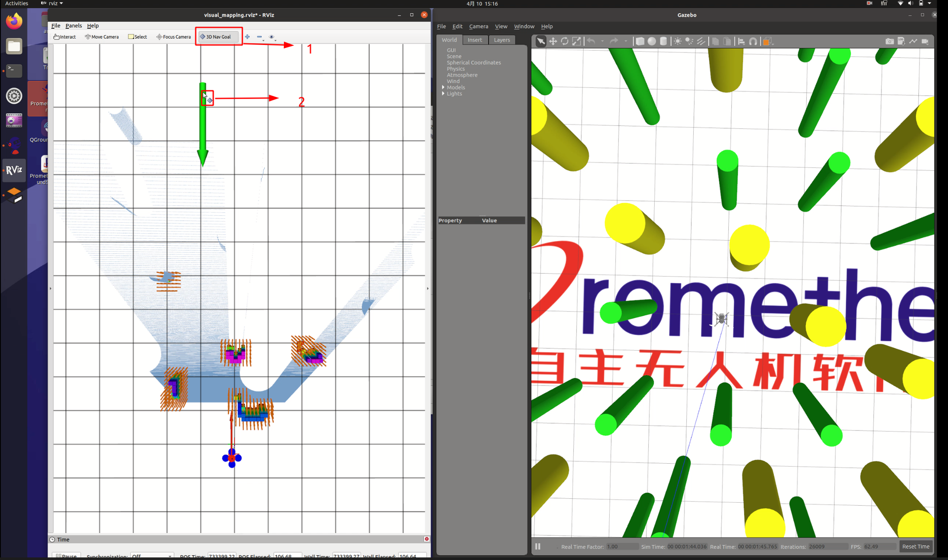Viewport: 948px width, 560px height.
Task: Close the RViz Time panel
Action: (427, 539)
